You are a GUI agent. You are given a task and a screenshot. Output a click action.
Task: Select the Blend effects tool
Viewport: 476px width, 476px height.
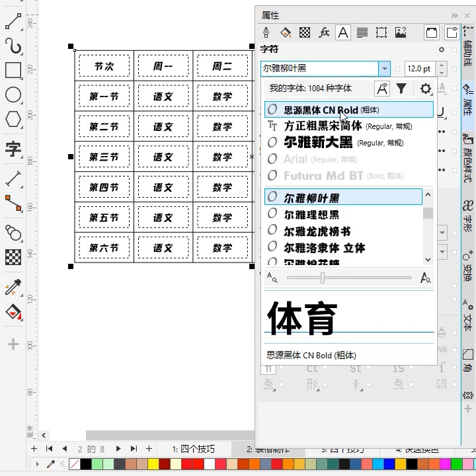pos(13,233)
